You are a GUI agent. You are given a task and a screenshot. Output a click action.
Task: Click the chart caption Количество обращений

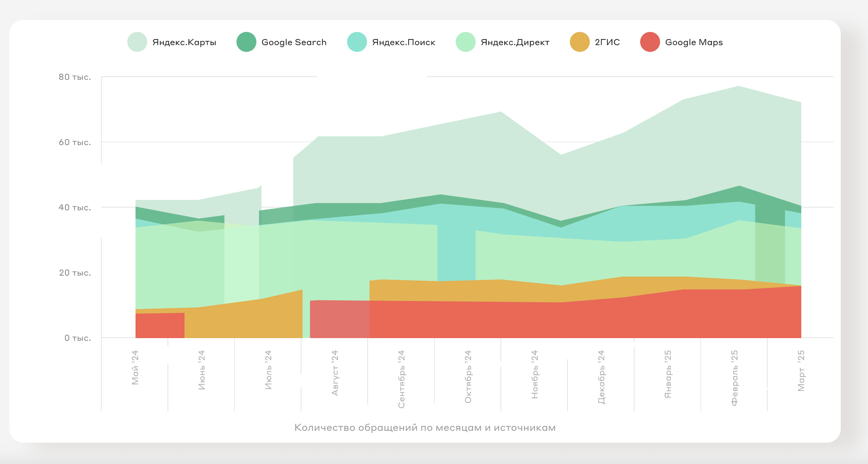[x=425, y=427]
